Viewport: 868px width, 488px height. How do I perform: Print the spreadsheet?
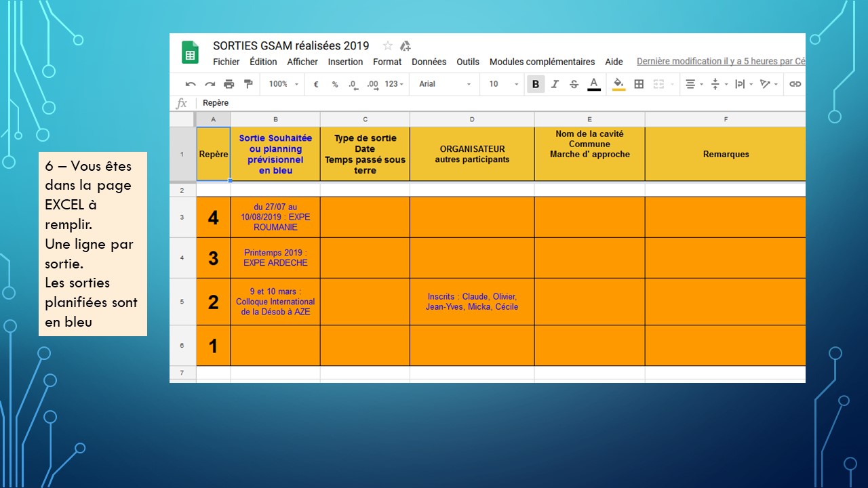229,84
